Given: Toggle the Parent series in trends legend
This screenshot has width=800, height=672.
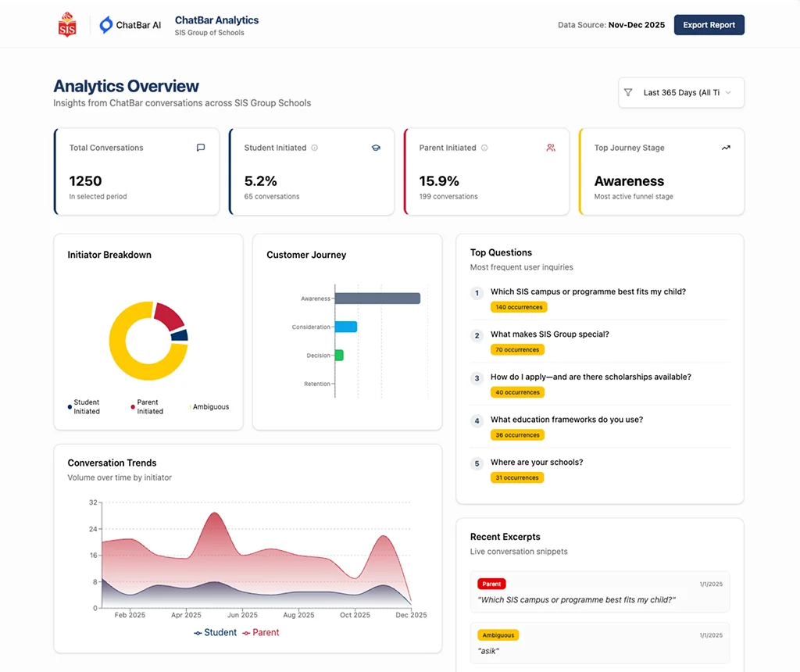Looking at the screenshot, I should (x=261, y=632).
